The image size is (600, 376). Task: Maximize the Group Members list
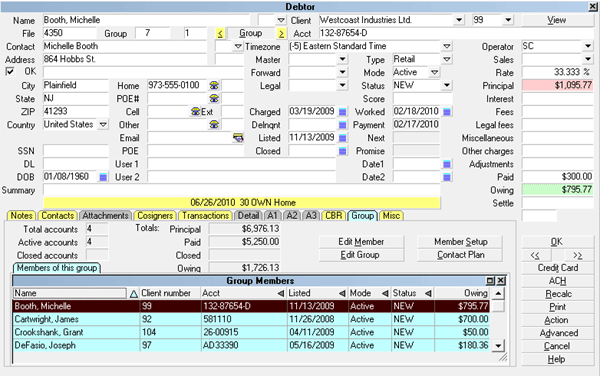490,281
